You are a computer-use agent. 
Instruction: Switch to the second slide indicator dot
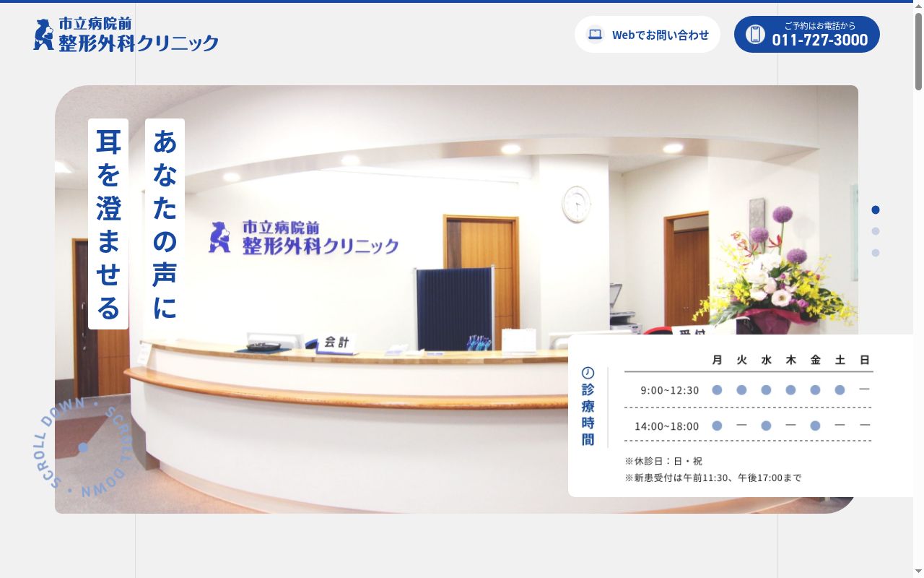(876, 231)
